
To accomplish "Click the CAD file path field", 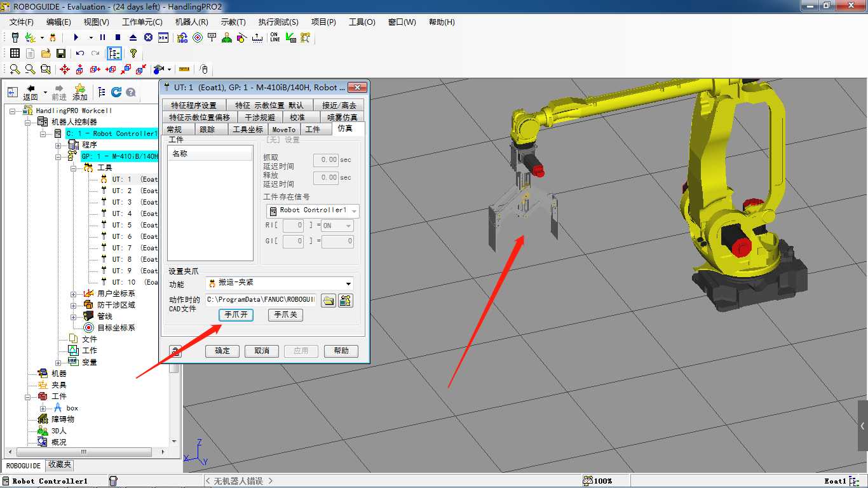I will pyautogui.click(x=261, y=300).
